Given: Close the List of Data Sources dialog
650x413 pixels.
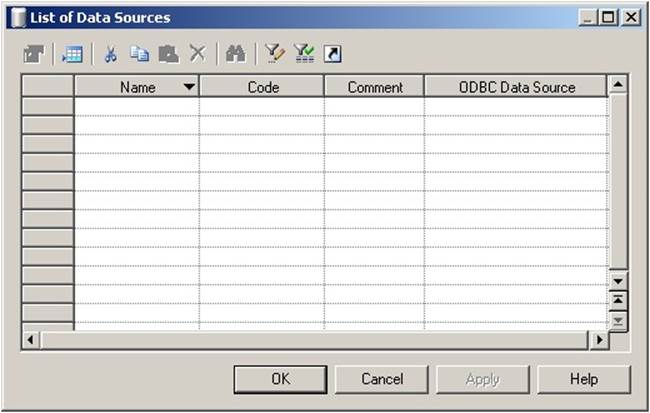Looking at the screenshot, I should coord(631,17).
